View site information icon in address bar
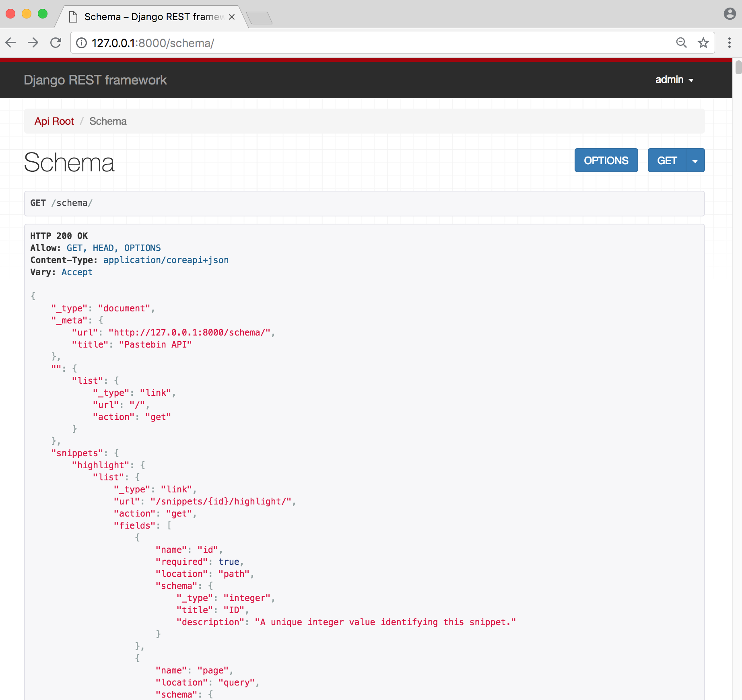The height and width of the screenshot is (700, 742). point(81,43)
